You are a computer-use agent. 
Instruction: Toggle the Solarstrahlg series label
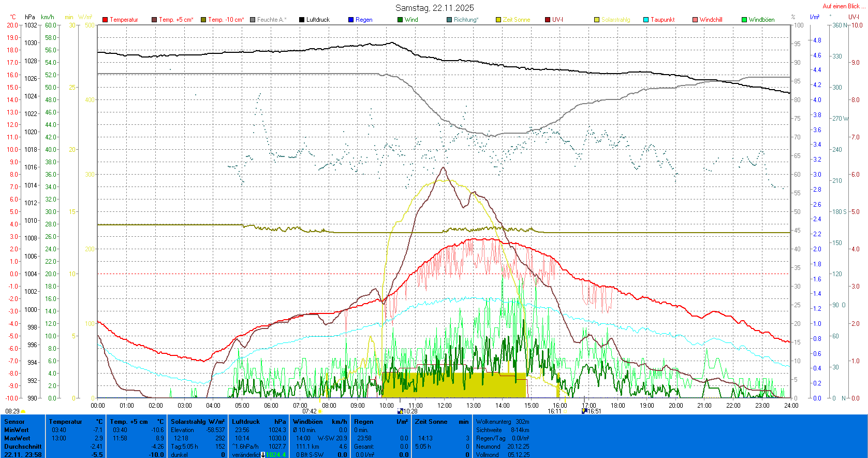(615, 20)
